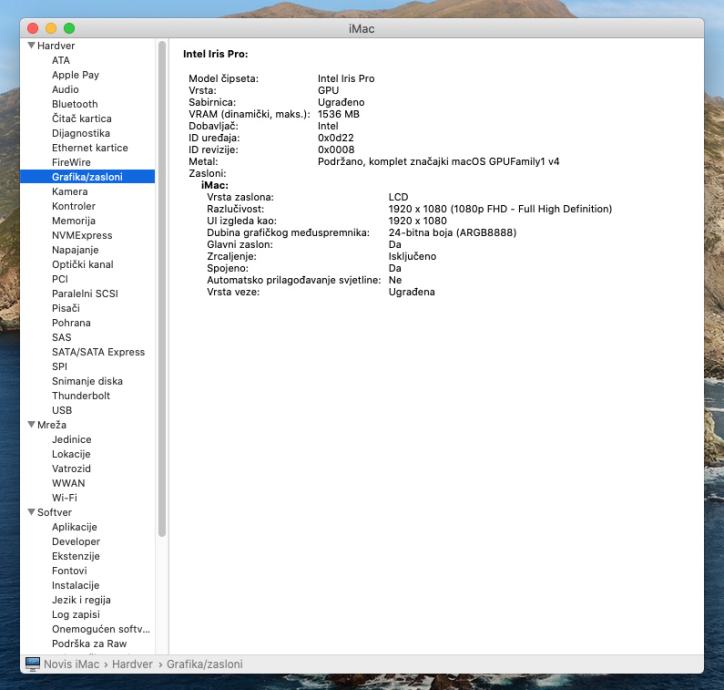Click the computer icon in path bar
724x690 pixels.
coord(32,664)
